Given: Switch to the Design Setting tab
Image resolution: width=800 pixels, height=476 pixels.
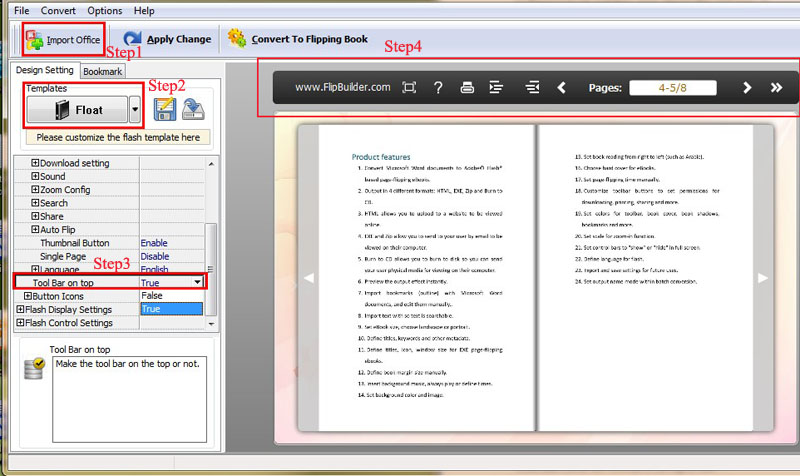Looking at the screenshot, I should point(45,70).
